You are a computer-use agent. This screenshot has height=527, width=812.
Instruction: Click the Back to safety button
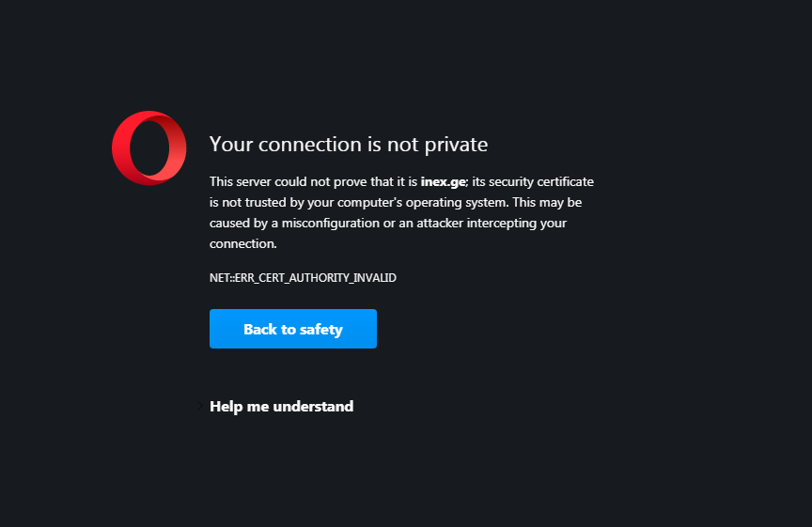coord(293,329)
